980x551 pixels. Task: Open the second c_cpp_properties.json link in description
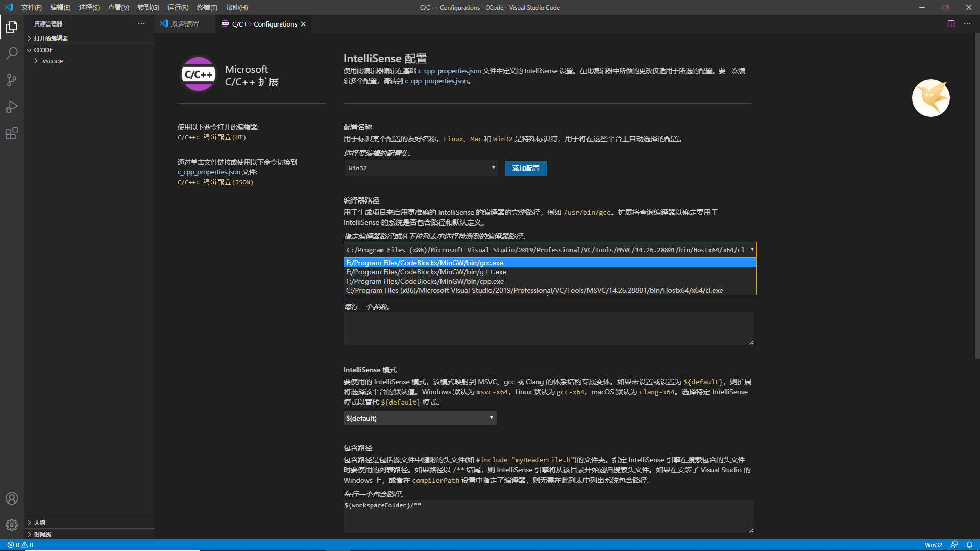coord(436,81)
